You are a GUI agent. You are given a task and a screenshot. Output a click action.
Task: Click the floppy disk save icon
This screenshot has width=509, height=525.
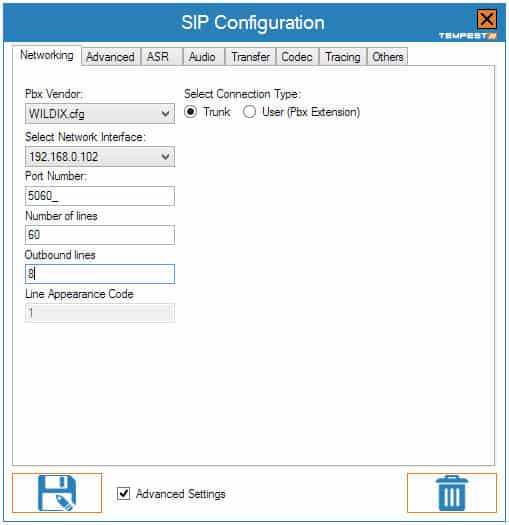[x=57, y=493]
